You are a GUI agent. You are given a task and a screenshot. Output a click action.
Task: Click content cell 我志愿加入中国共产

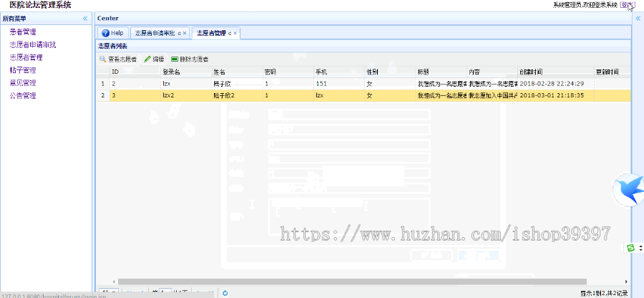(x=492, y=95)
